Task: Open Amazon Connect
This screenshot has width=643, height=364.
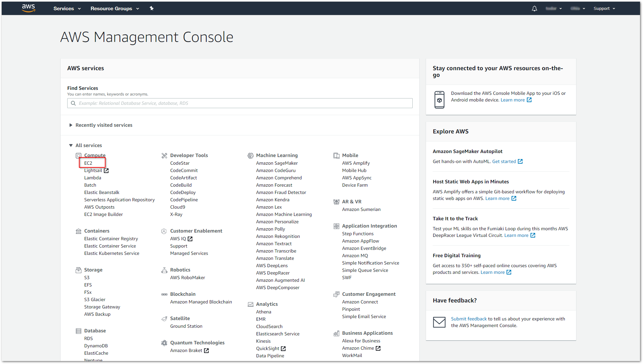Action: pos(360,302)
